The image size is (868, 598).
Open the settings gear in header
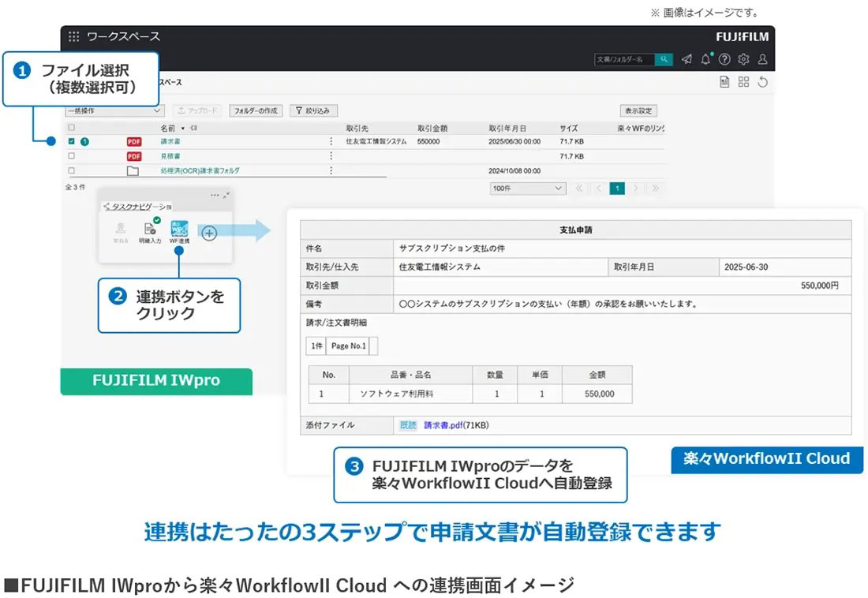pyautogui.click(x=743, y=59)
